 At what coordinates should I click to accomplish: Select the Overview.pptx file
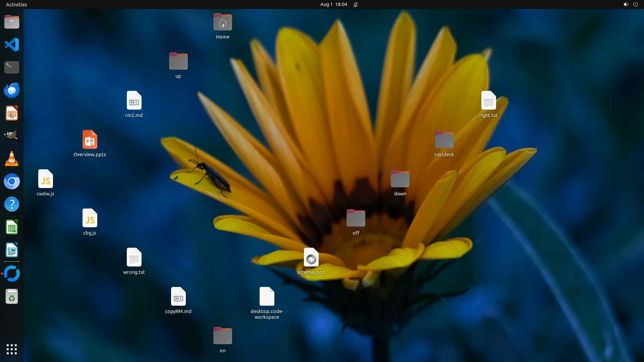90,140
